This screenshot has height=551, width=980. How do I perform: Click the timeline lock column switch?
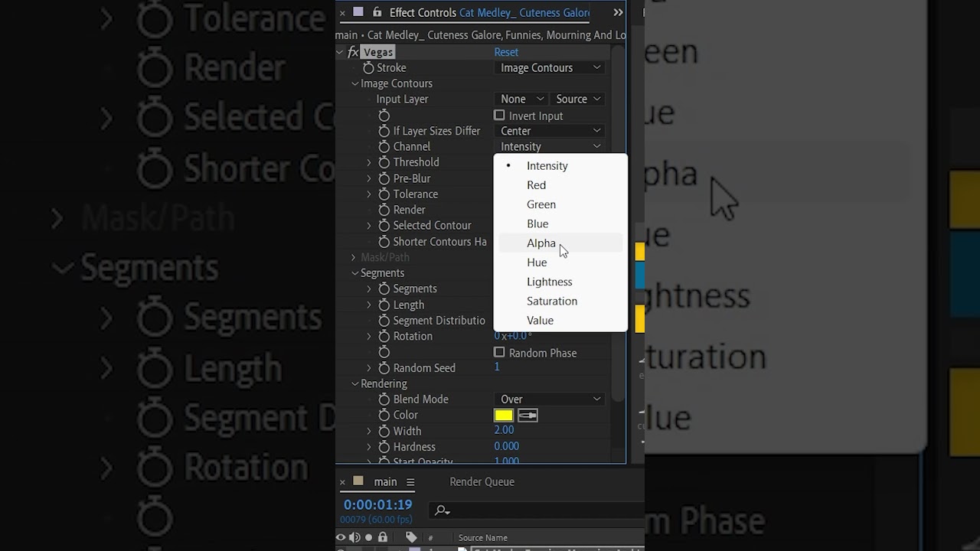[383, 537]
